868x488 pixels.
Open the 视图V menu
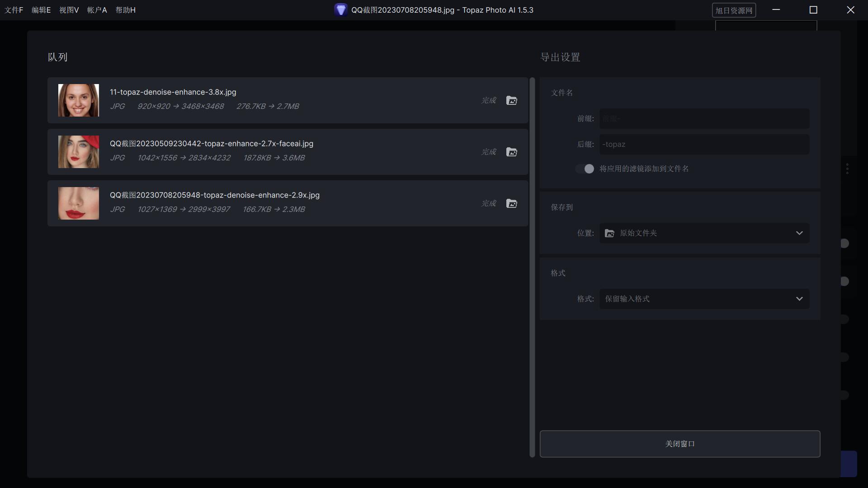(69, 10)
